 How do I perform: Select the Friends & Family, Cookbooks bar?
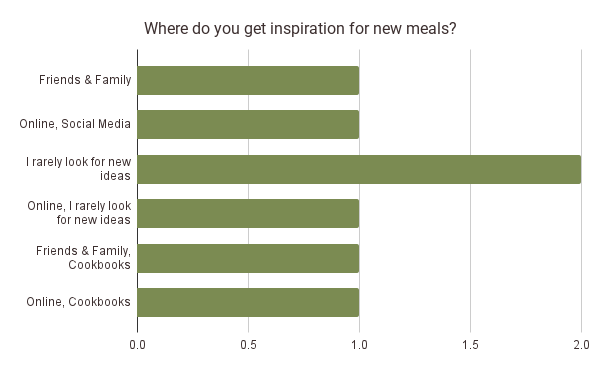tap(248, 258)
